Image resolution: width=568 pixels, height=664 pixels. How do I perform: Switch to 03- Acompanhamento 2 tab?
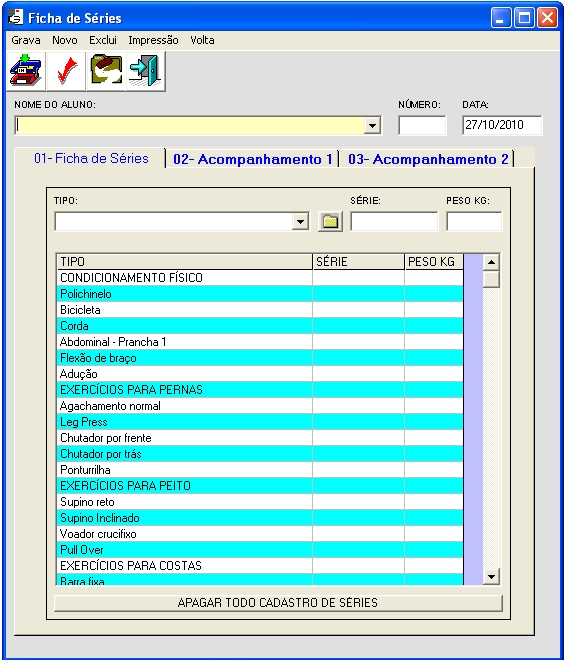tap(428, 159)
